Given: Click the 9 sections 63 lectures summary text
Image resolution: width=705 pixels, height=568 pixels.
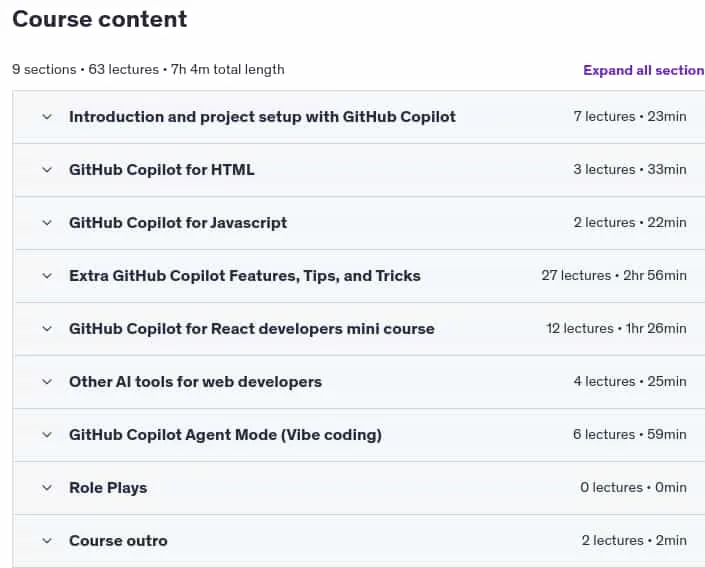Looking at the screenshot, I should pyautogui.click(x=148, y=70).
